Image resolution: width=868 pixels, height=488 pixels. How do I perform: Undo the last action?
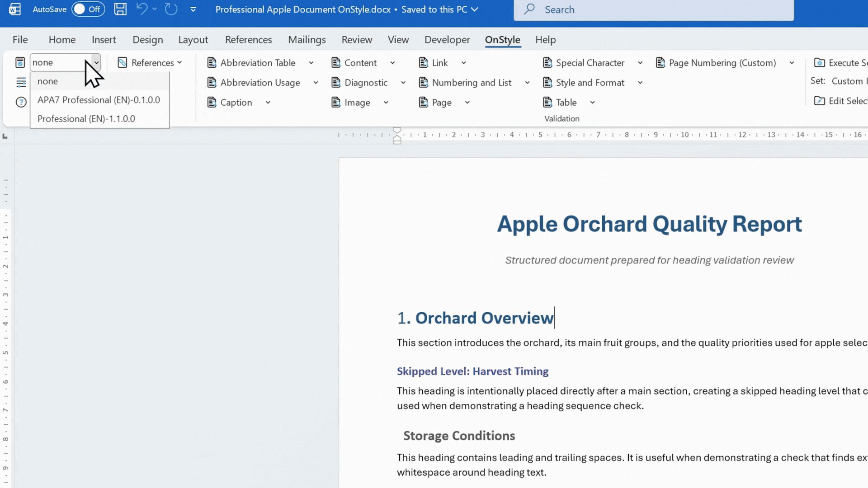142,9
